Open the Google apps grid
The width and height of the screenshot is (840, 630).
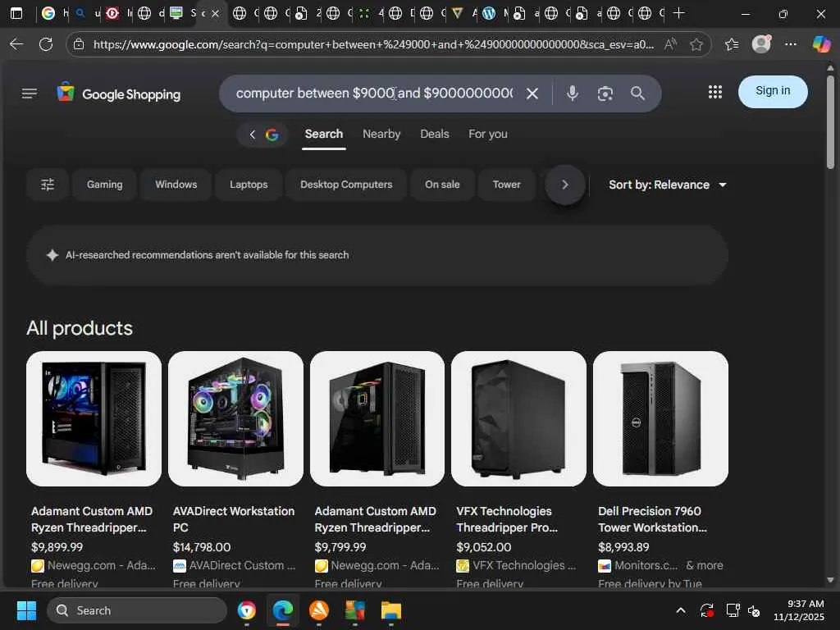point(715,92)
